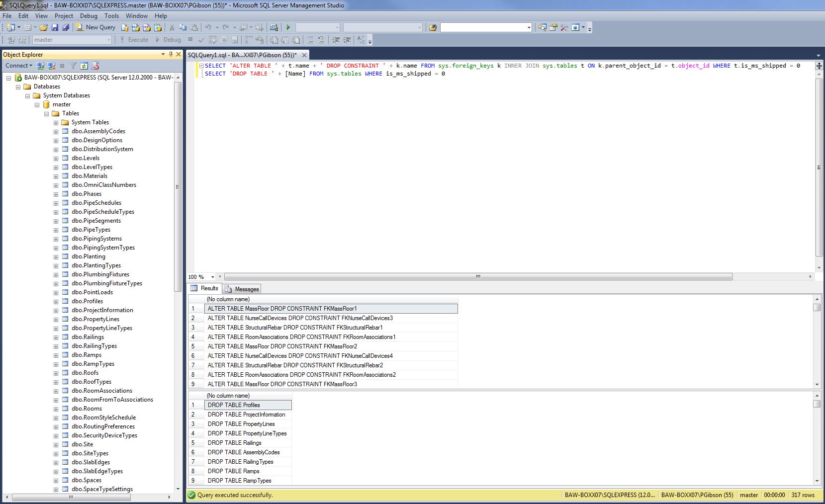Open the zoom 100 % dropdown
Viewport: 825px width, 504px height.
(213, 277)
